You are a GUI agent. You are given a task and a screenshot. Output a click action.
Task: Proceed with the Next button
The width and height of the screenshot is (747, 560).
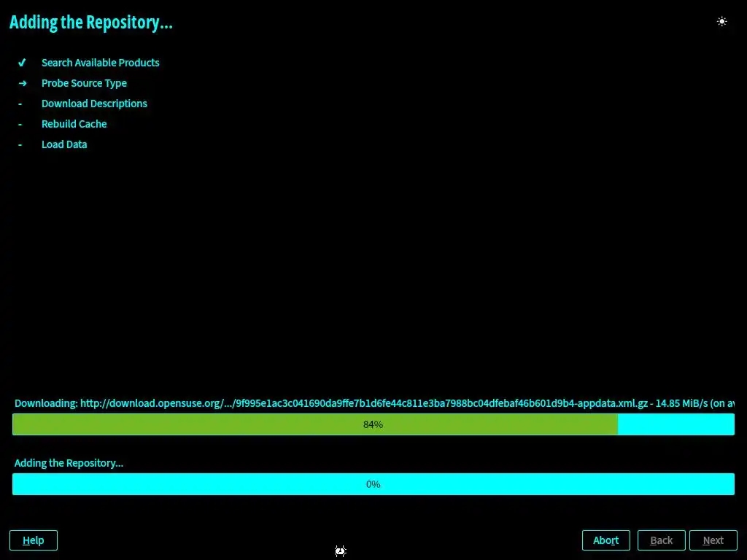[x=713, y=540]
